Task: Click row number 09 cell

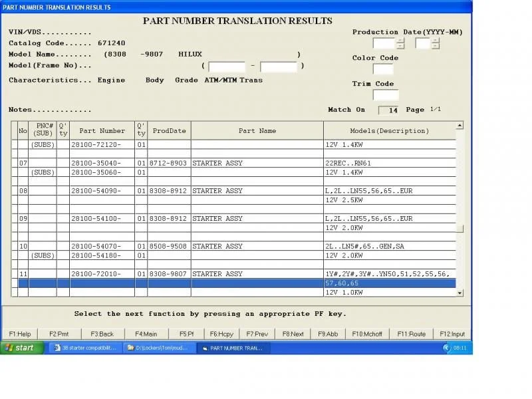Action: [23, 219]
